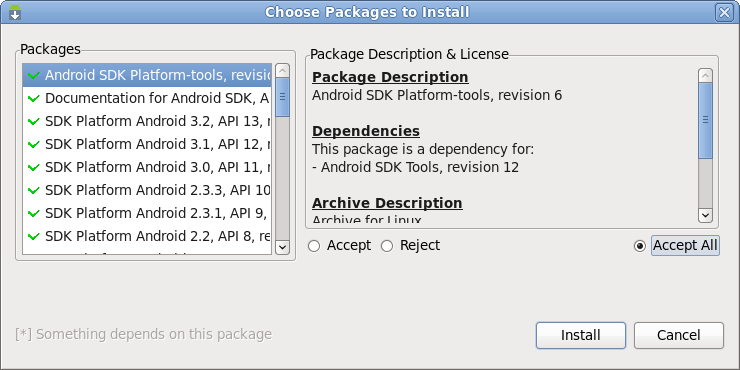Select SDK Platform Android 3.1, API 12 row

pos(147,144)
